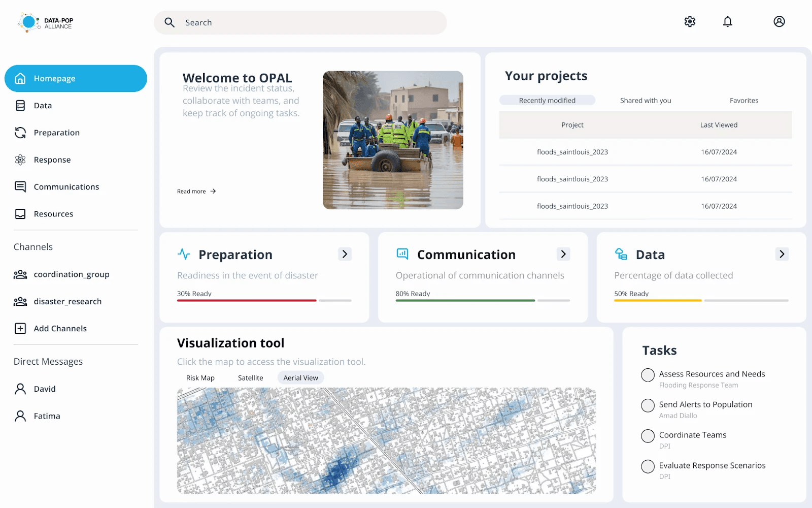Select the Recently modified tab

click(x=547, y=100)
